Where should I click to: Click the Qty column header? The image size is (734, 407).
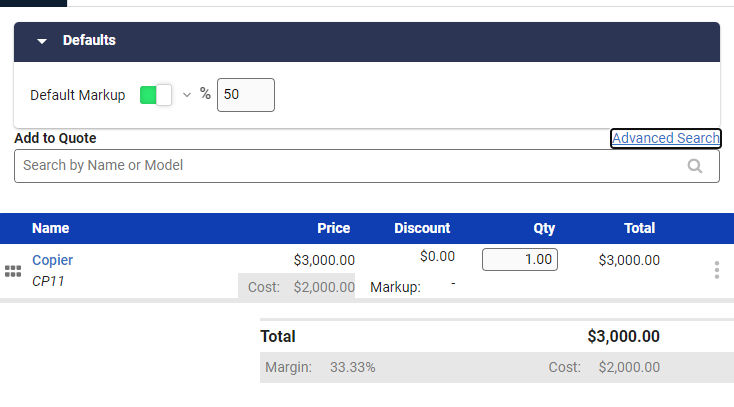pyautogui.click(x=544, y=228)
